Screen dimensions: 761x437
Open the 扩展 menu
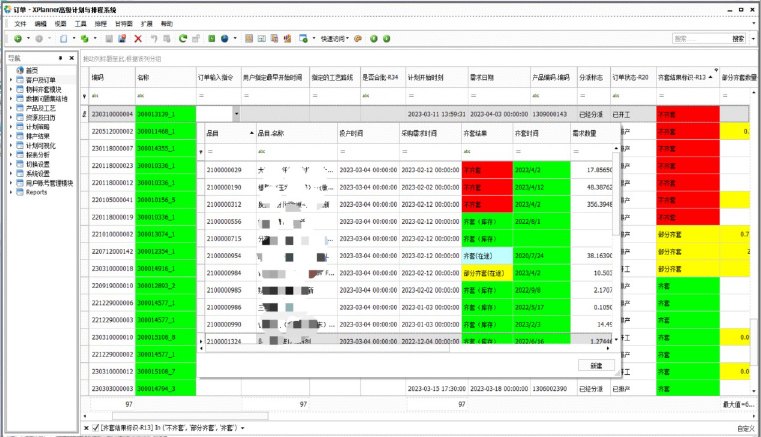click(147, 23)
